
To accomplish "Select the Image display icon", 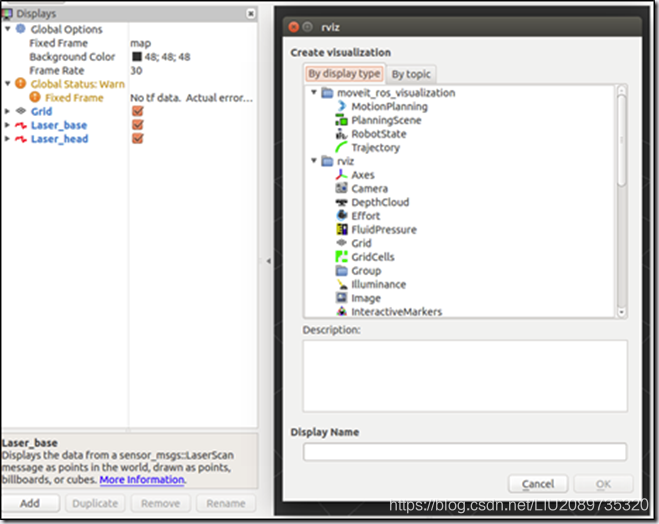I will (x=341, y=298).
